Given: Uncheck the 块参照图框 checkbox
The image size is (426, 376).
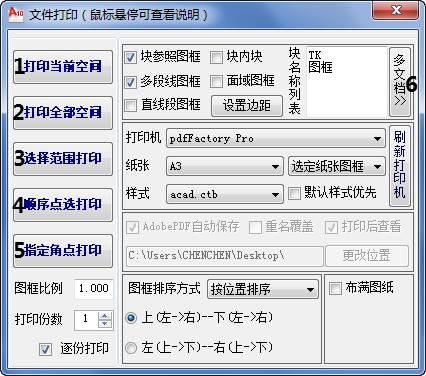Looking at the screenshot, I should 130,57.
